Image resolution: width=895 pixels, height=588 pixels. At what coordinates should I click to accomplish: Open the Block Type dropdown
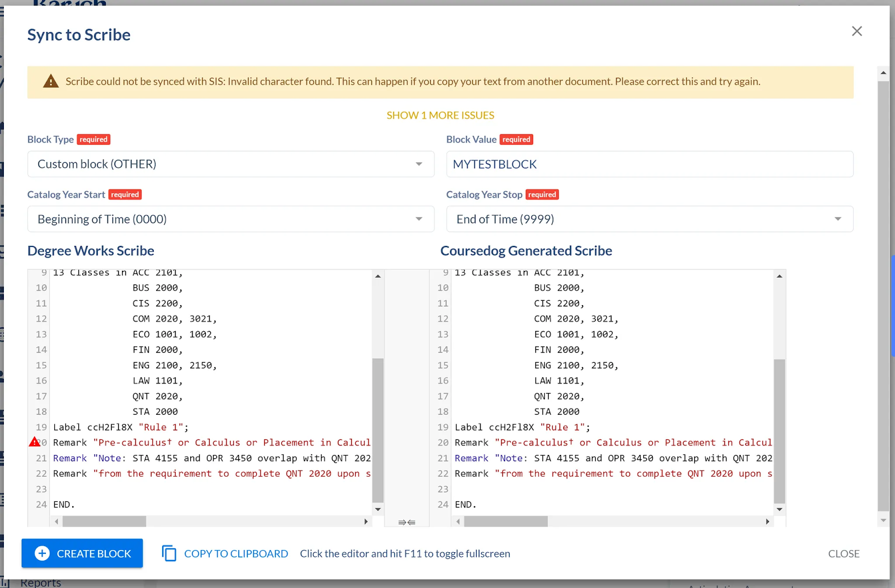tap(230, 164)
